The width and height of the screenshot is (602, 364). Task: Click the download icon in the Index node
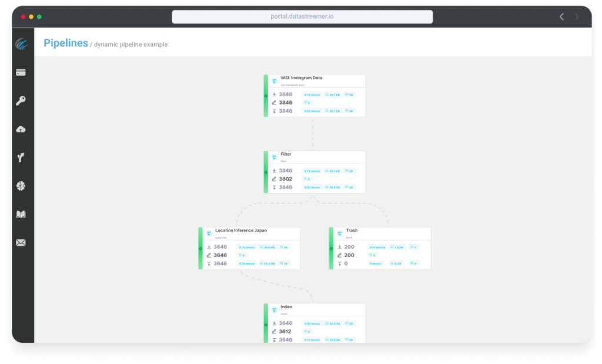(274, 323)
